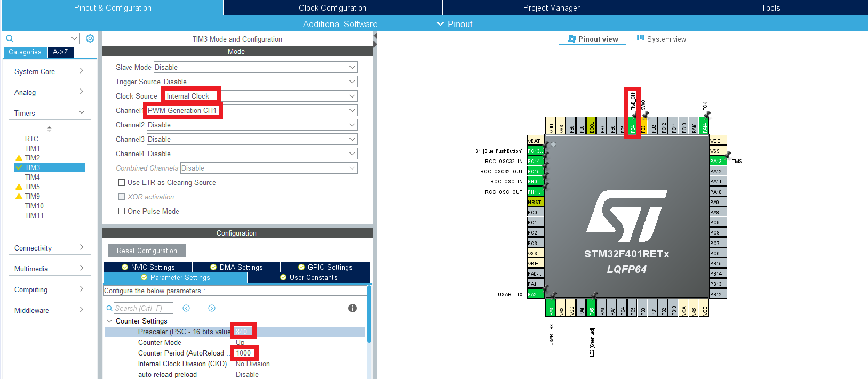Click the PH0 RCC_OSC_IN pin
This screenshot has width=868, height=379.
click(536, 181)
